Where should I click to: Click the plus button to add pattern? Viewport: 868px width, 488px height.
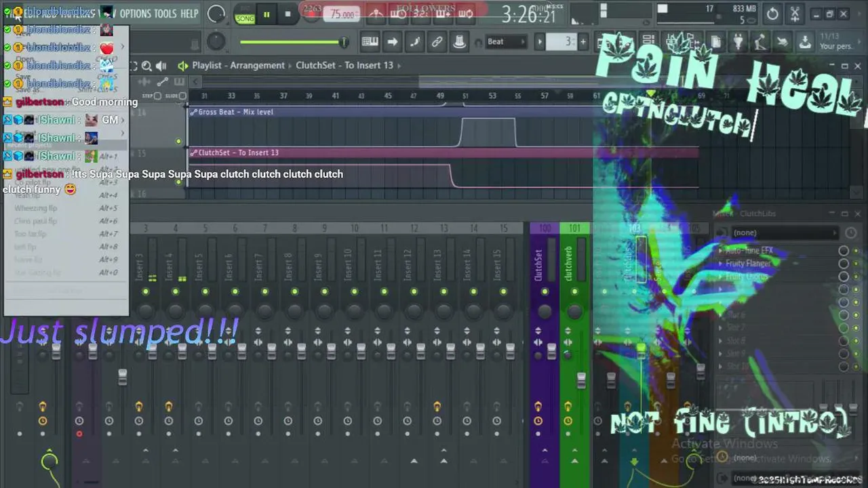(x=583, y=42)
